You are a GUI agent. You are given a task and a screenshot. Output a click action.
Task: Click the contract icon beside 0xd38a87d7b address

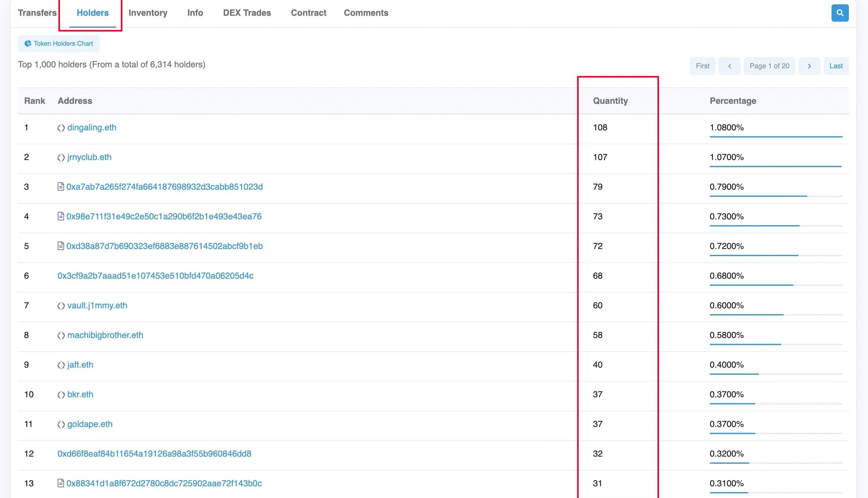tap(61, 246)
